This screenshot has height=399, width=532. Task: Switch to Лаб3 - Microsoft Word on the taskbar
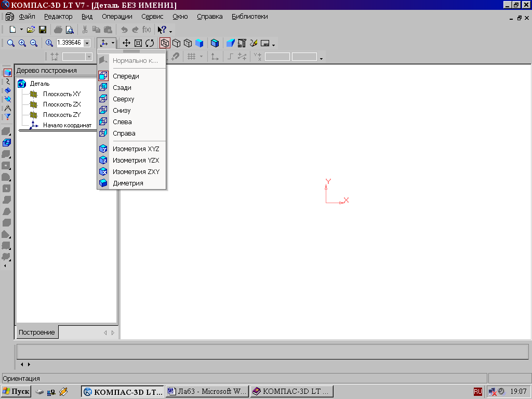[207, 392]
